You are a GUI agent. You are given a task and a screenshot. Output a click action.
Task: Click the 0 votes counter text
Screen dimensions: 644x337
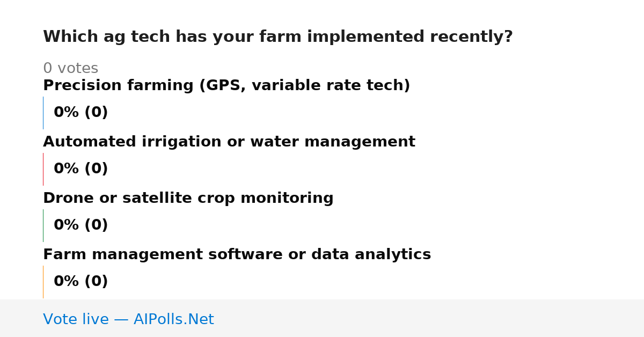[x=70, y=69]
